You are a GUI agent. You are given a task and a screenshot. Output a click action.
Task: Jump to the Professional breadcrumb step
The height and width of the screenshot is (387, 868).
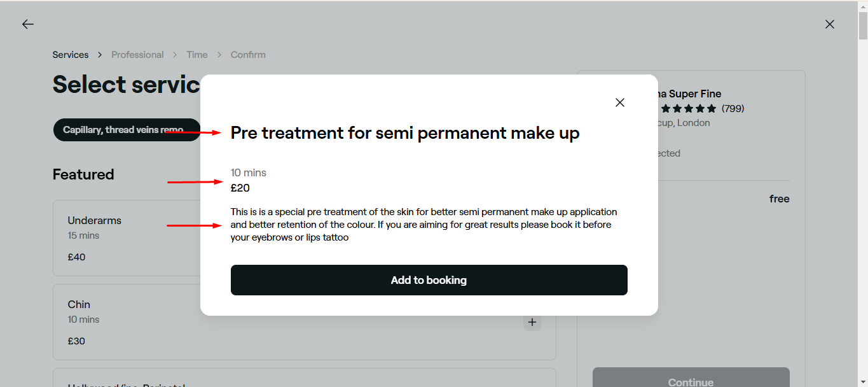point(137,55)
